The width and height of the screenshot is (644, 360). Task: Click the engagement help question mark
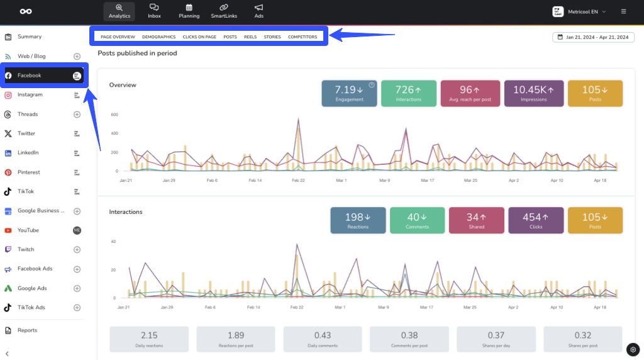[x=371, y=85]
